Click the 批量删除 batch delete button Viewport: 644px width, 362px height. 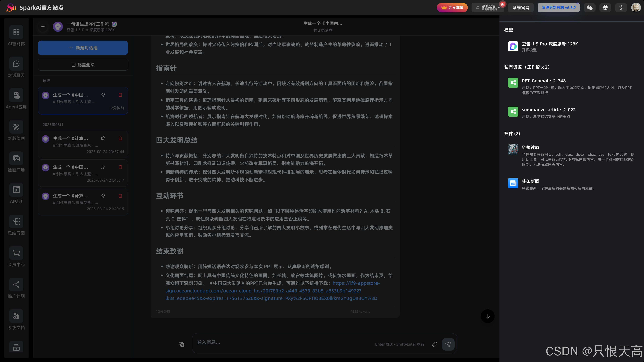point(83,65)
